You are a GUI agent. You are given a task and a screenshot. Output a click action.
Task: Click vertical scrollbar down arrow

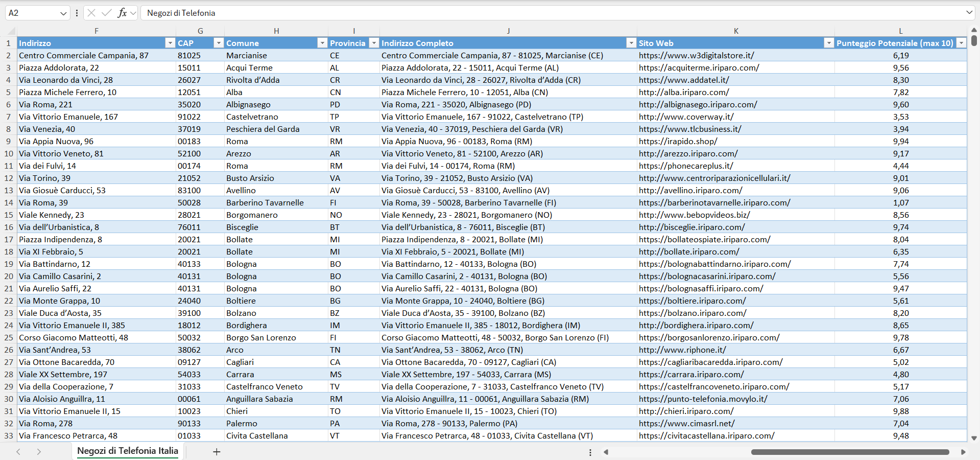coord(974,438)
